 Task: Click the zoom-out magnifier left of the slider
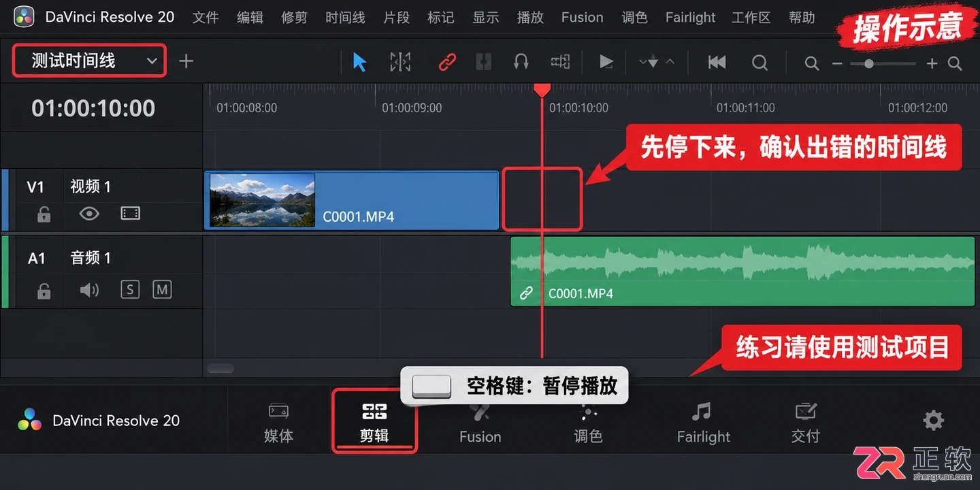click(x=811, y=63)
